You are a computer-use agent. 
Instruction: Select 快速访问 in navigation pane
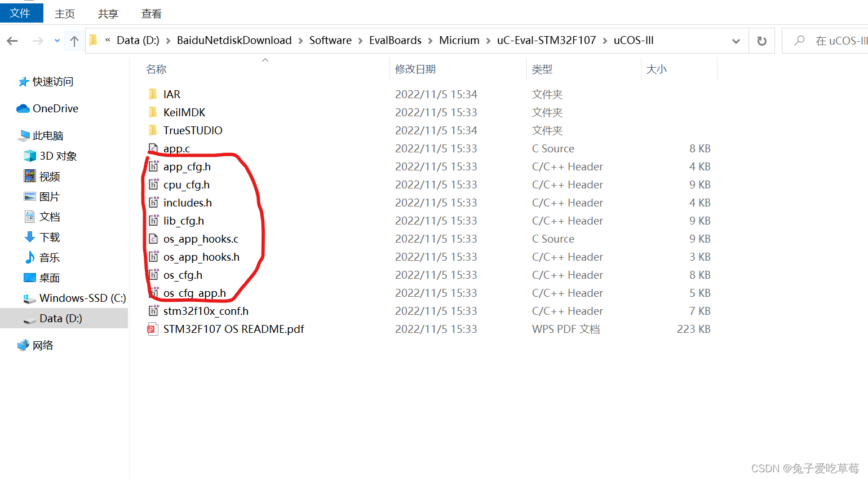pos(53,82)
